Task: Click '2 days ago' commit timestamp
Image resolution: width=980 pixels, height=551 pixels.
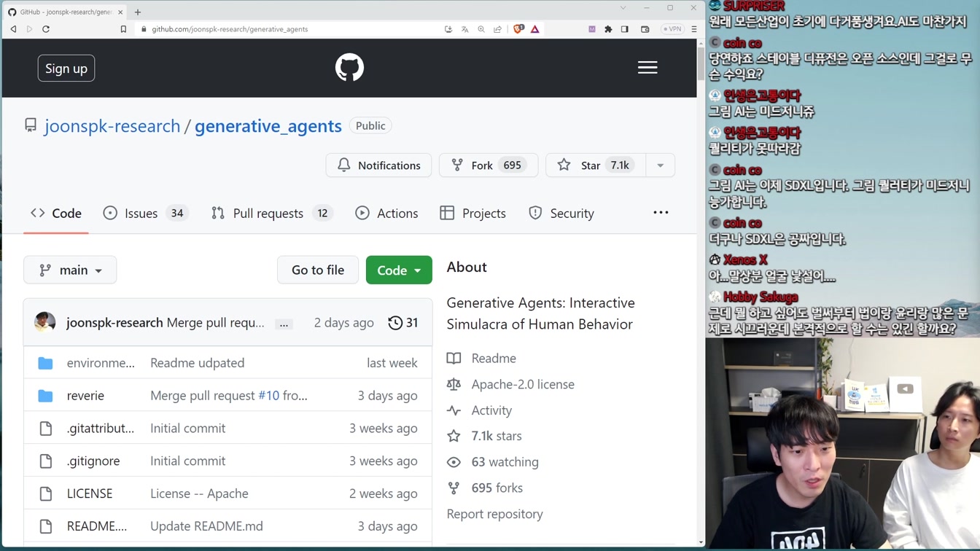Action: click(344, 323)
